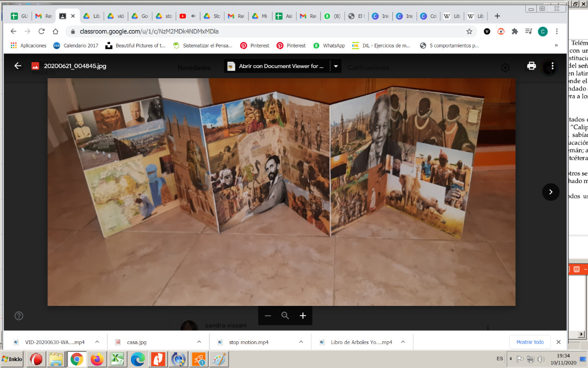
Task: Go to the next image with the right arrow
Action: tap(550, 192)
